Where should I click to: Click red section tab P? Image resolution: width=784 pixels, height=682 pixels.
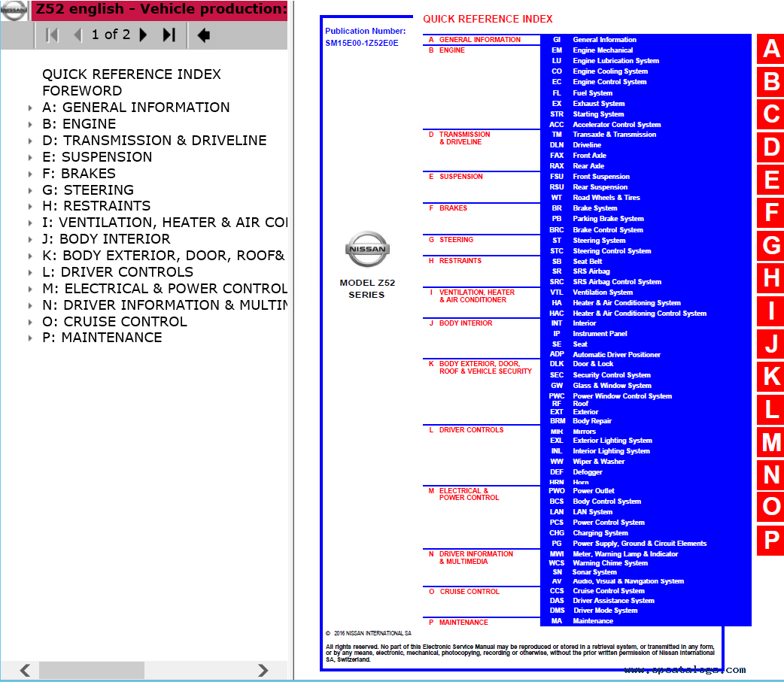[771, 540]
